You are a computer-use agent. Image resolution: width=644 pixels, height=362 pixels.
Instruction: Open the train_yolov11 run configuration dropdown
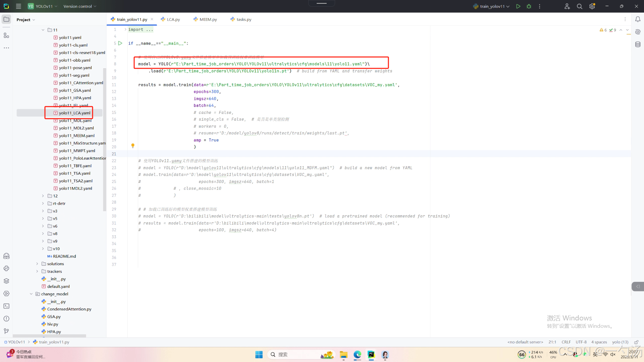point(492,6)
